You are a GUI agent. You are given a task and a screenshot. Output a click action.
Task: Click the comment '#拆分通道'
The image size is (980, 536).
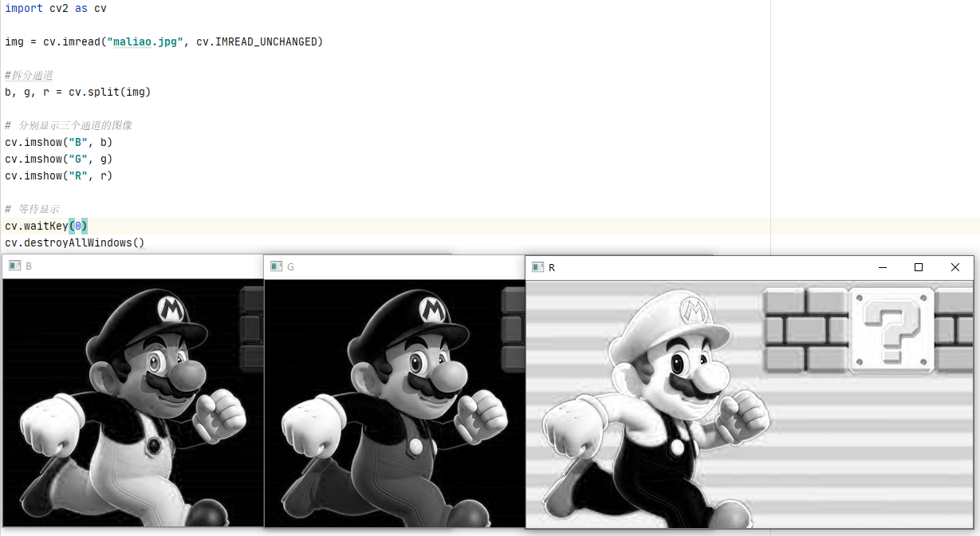tap(29, 75)
